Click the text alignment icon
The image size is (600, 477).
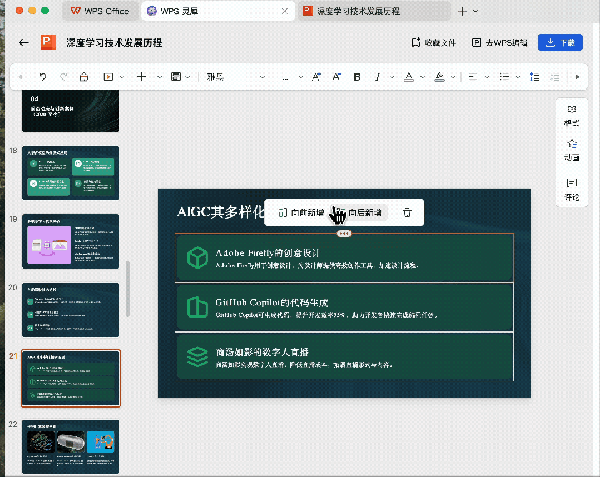473,77
